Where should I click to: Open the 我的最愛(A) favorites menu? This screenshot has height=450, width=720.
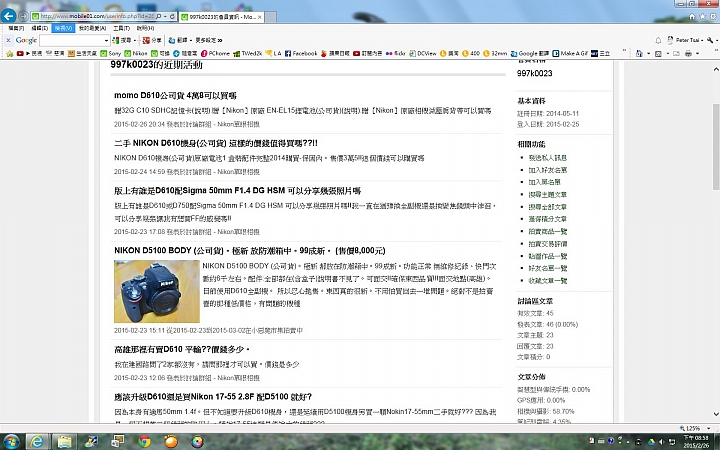coord(92,28)
